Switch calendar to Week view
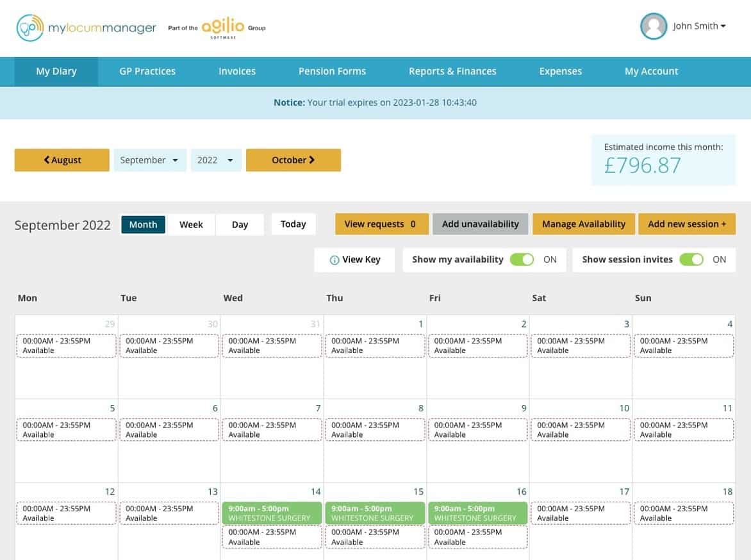Screen dimensions: 751x560 tap(191, 224)
